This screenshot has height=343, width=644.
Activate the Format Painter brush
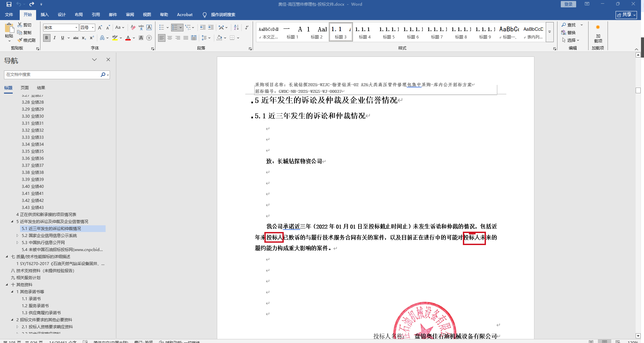[x=26, y=40]
